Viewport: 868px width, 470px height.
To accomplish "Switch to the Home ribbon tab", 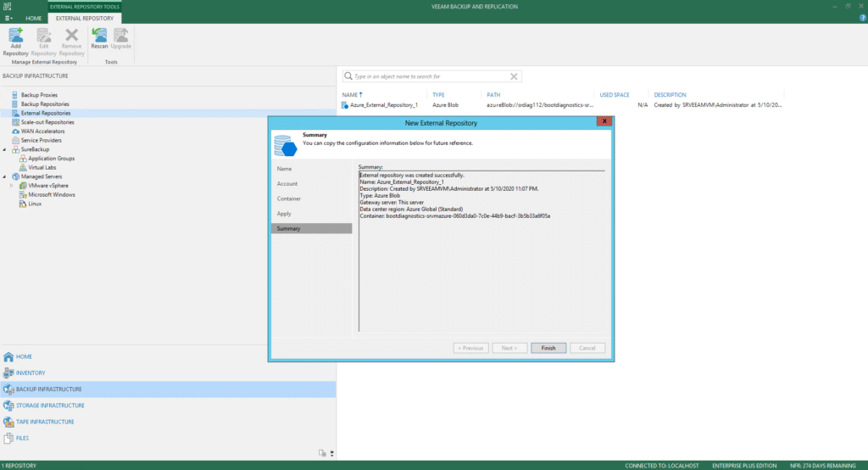I will 33,19.
